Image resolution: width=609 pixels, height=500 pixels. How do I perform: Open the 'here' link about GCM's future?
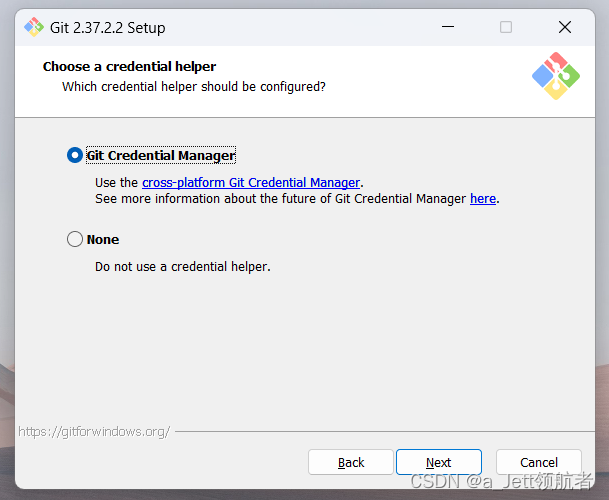coord(483,199)
